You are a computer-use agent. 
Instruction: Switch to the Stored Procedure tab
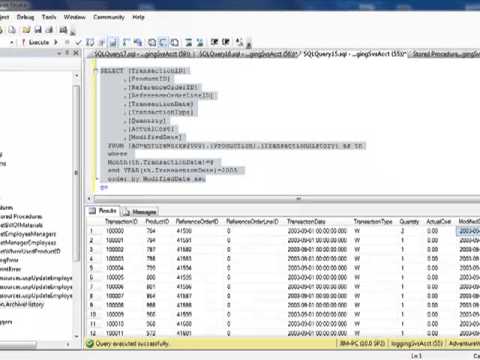click(445, 54)
